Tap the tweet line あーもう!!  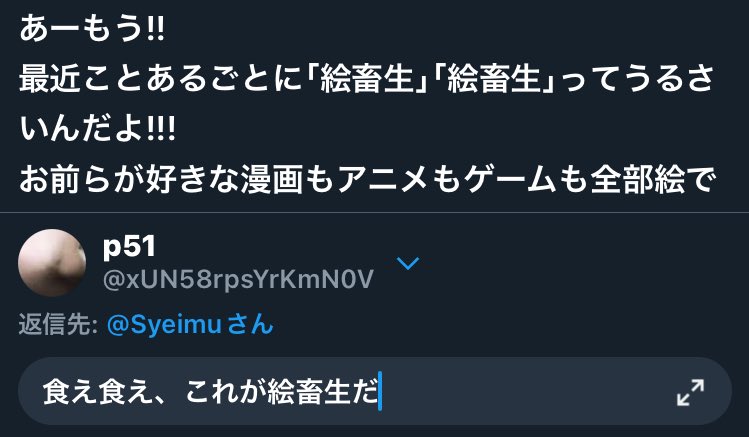(x=92, y=29)
